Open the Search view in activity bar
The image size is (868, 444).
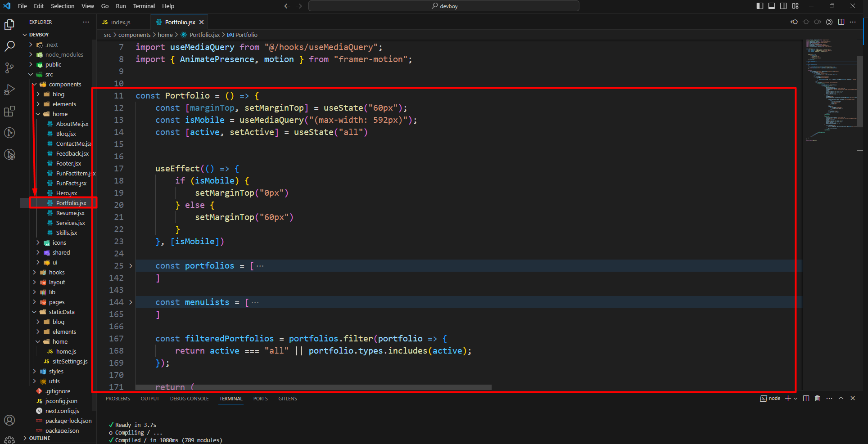pos(9,46)
